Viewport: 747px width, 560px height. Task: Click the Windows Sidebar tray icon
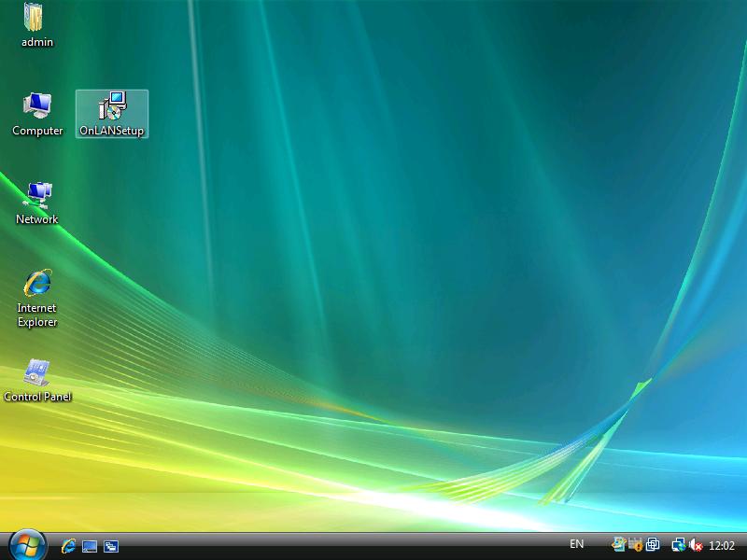tap(619, 545)
